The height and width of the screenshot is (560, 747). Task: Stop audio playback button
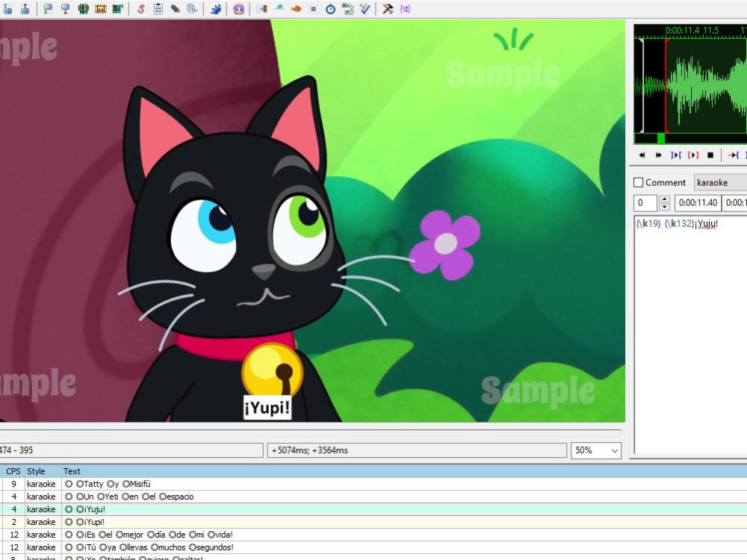[x=710, y=155]
